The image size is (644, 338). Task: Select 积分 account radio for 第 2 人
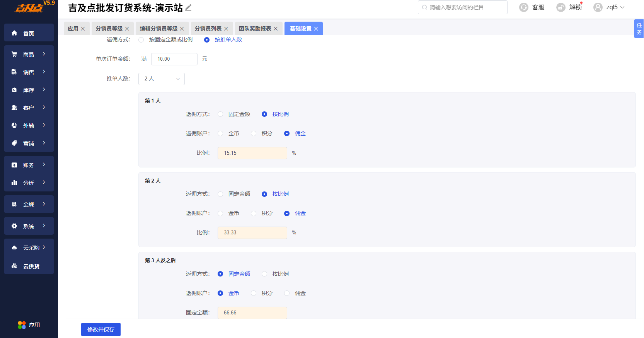(x=254, y=213)
